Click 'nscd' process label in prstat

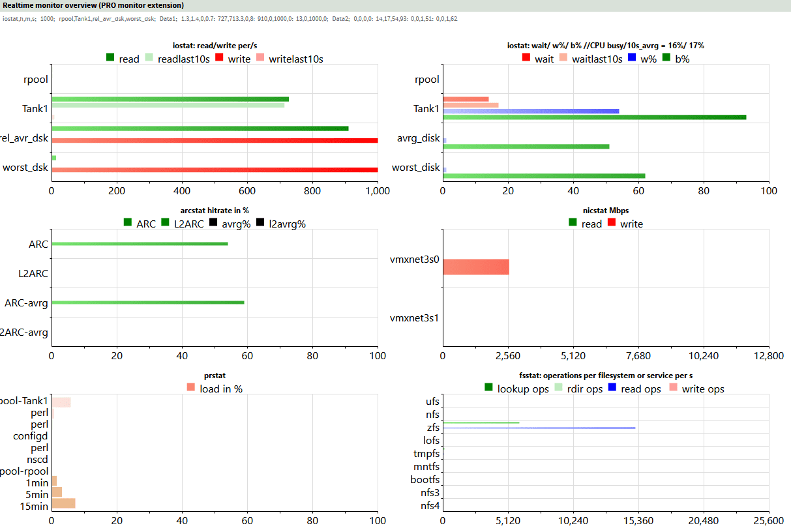38,460
